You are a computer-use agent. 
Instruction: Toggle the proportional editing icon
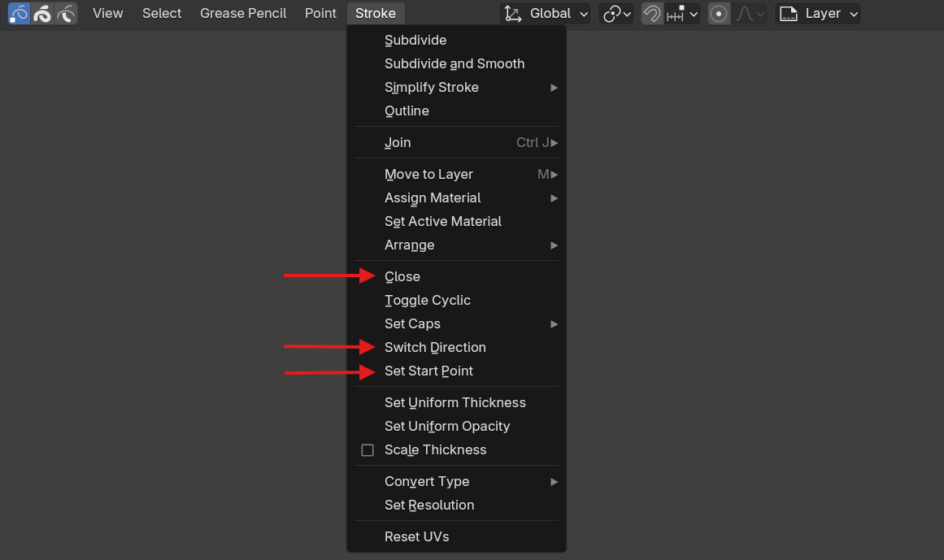click(x=719, y=14)
